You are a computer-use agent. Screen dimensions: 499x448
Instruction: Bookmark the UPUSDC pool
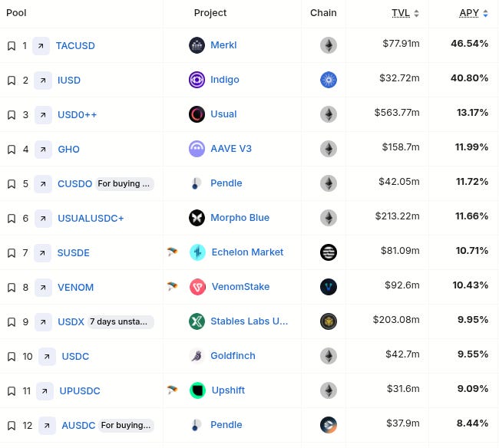point(12,391)
